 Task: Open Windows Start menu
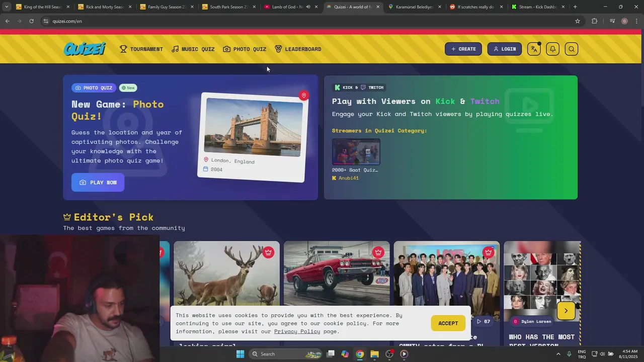point(240,354)
